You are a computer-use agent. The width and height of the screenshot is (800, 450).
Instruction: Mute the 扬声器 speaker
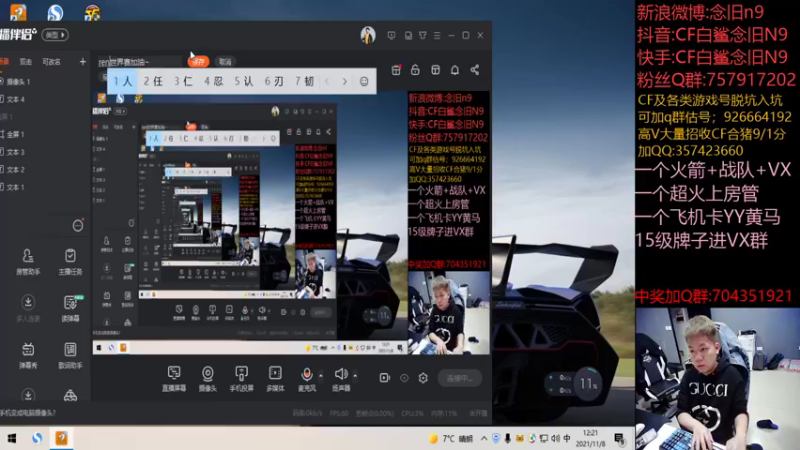pos(341,379)
